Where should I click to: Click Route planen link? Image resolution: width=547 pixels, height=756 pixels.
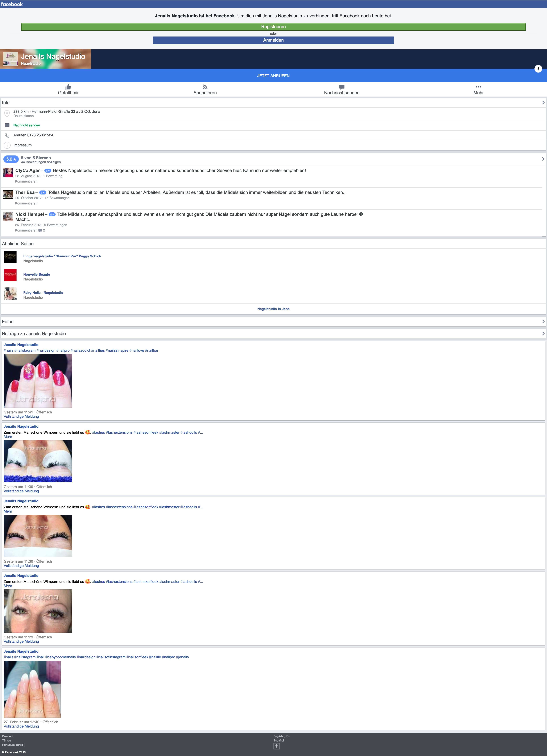[23, 116]
